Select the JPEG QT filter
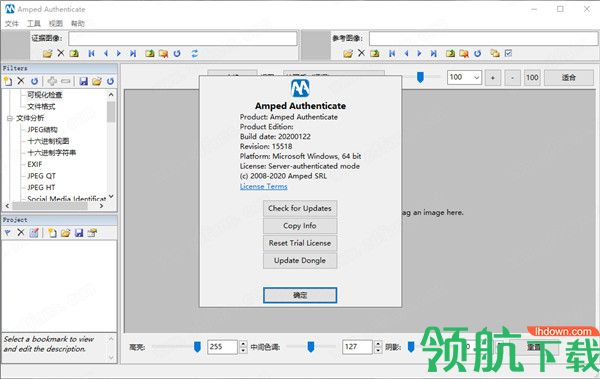 coord(41,176)
